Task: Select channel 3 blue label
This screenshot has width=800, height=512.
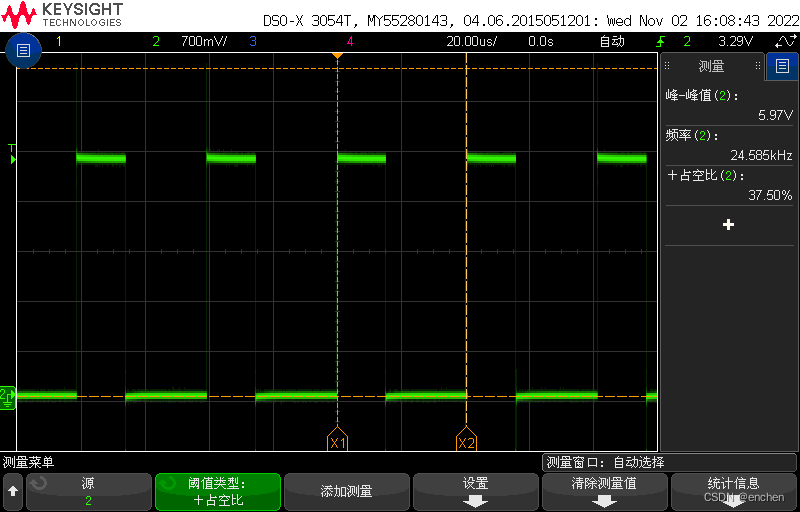Action: [x=253, y=41]
